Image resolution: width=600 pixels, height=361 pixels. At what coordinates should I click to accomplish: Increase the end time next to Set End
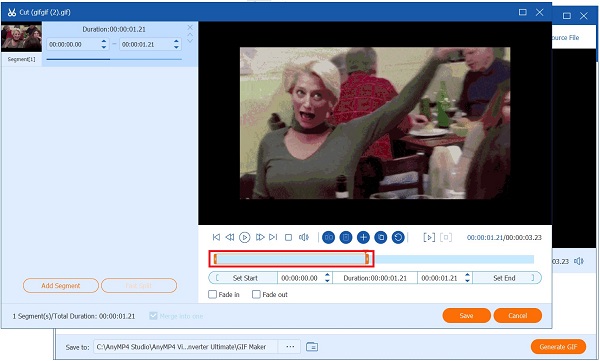467,275
